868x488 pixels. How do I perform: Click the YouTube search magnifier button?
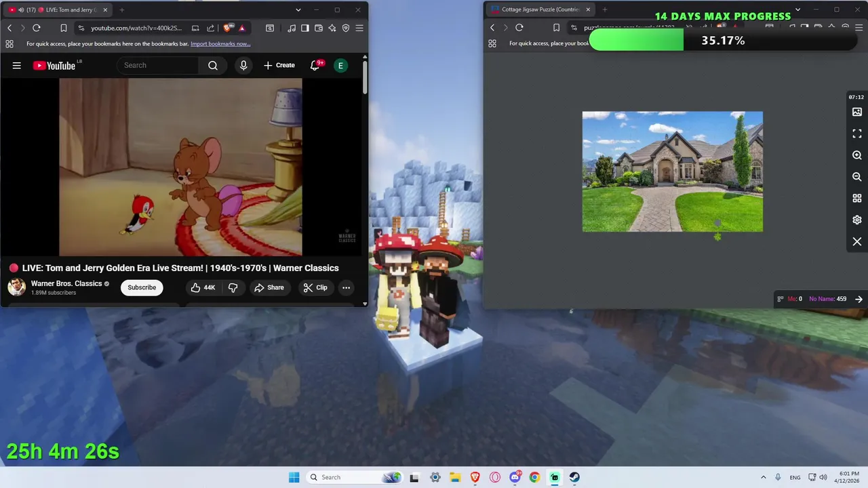tap(213, 65)
